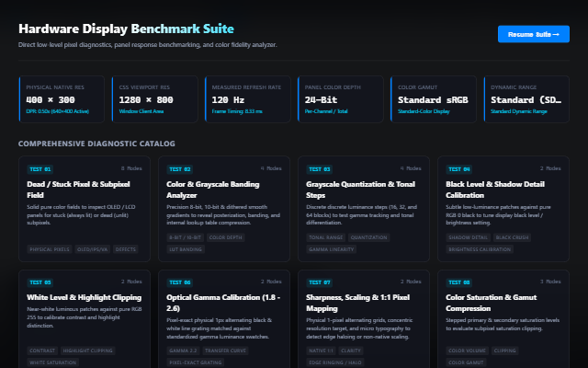Click the 3 Modes label on TEST 08
Image resolution: width=588 pixels, height=368 pixels.
pyautogui.click(x=550, y=282)
